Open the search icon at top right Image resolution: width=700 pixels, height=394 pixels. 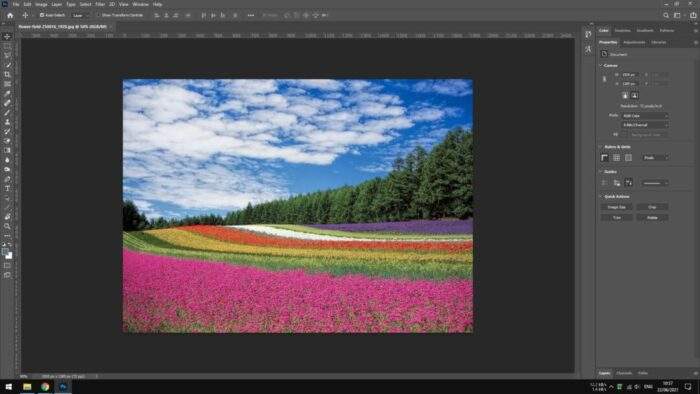[x=666, y=15]
